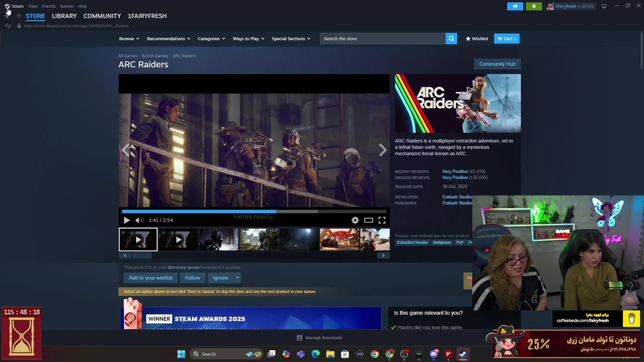This screenshot has height=362, width=644.
Task: Open the Community Hub
Action: coord(497,64)
